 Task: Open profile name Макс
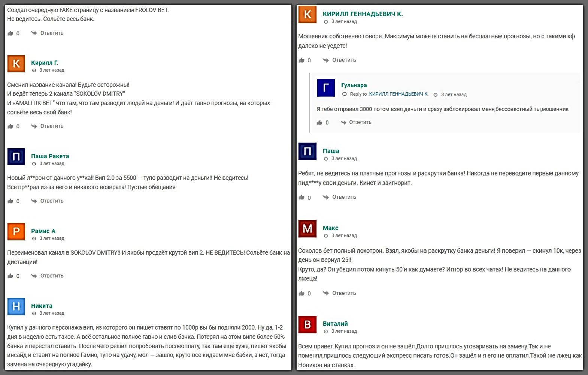[x=330, y=228]
